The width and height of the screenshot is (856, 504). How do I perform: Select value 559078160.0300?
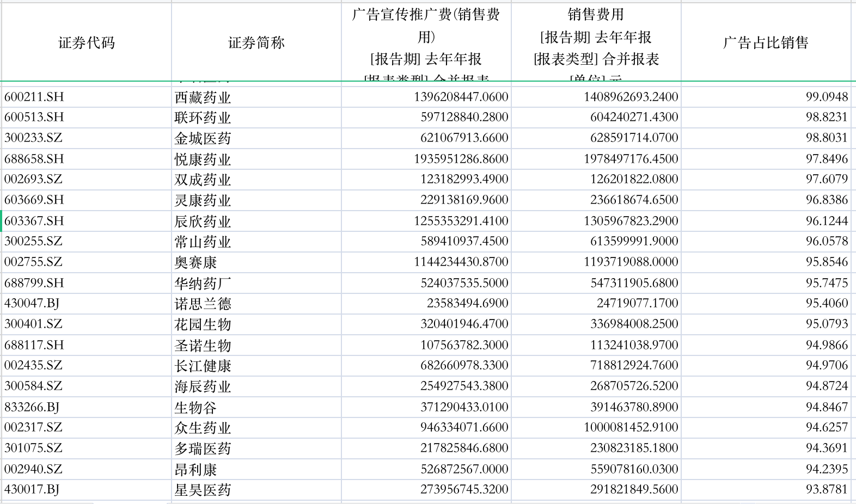[596, 469]
